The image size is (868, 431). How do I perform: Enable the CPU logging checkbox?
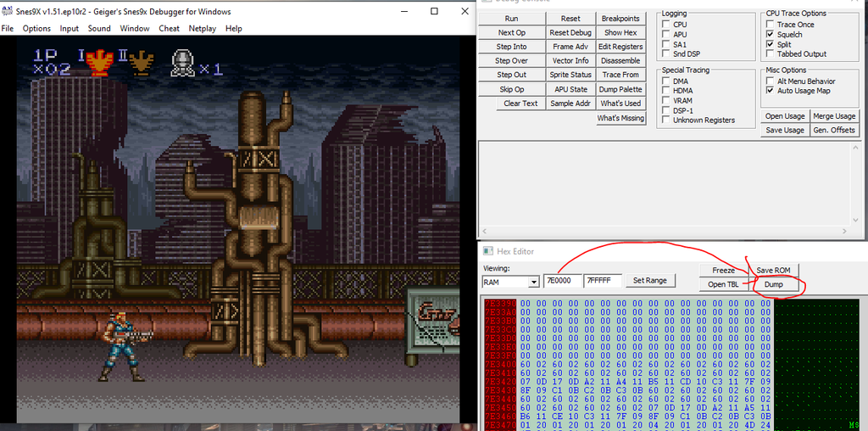coord(666,25)
